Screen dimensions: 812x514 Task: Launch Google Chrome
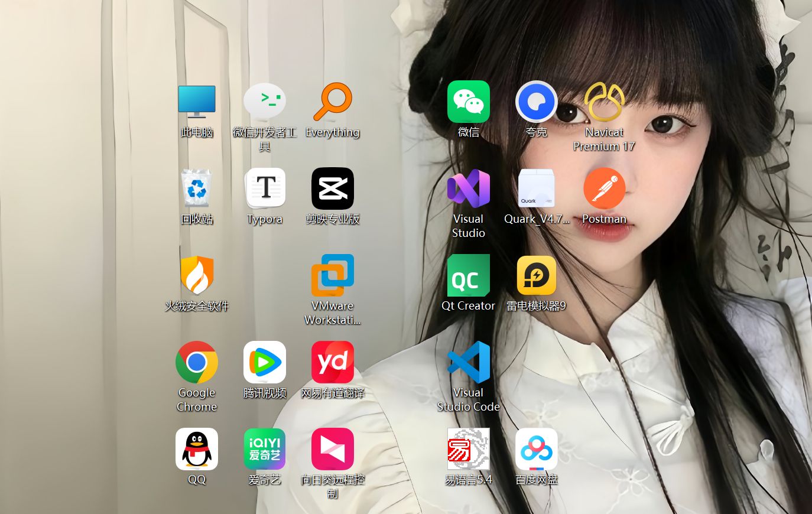(197, 362)
